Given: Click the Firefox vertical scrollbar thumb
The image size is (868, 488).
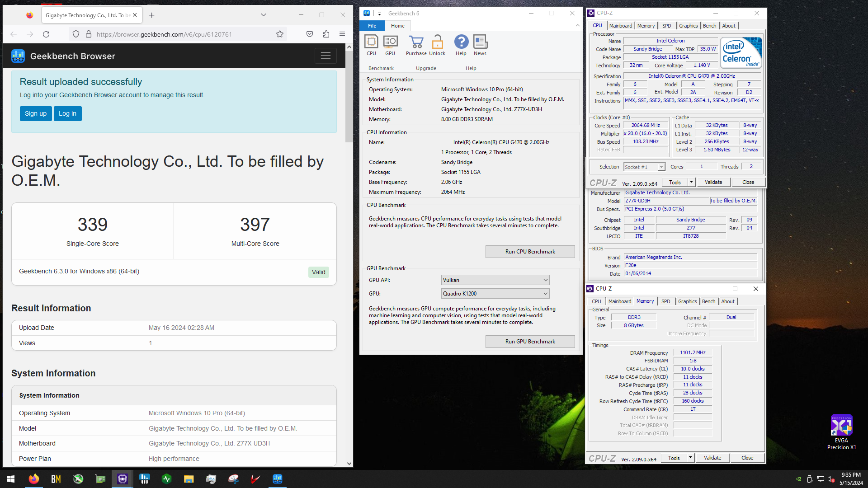Looking at the screenshot, I should coord(349,97).
